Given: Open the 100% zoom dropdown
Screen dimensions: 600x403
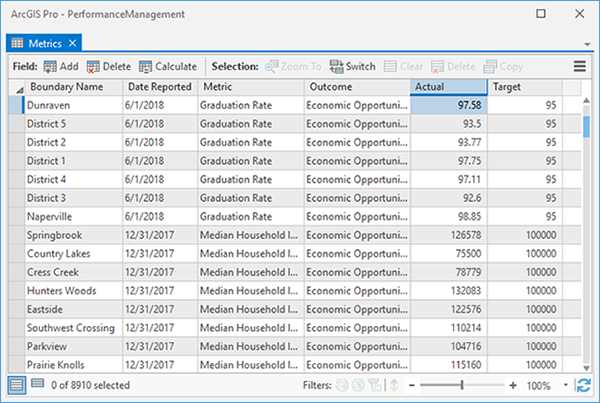Looking at the screenshot, I should click(566, 385).
